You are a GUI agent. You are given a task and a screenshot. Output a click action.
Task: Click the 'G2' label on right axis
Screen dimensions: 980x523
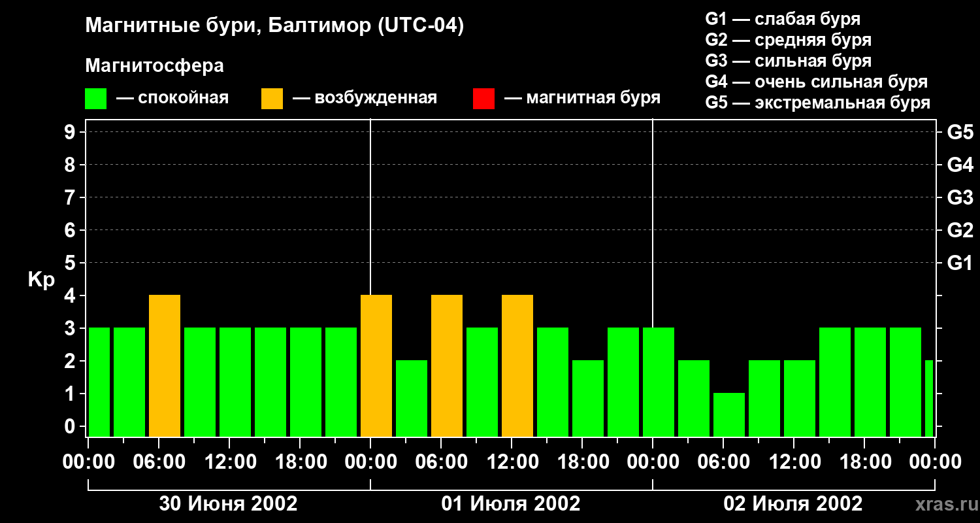tap(960, 230)
